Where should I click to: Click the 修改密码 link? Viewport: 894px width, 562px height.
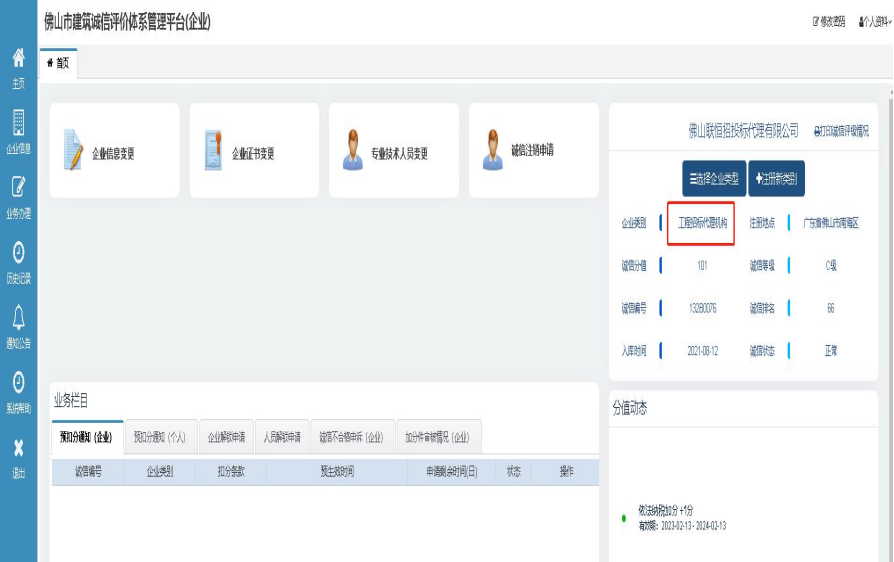(829, 21)
